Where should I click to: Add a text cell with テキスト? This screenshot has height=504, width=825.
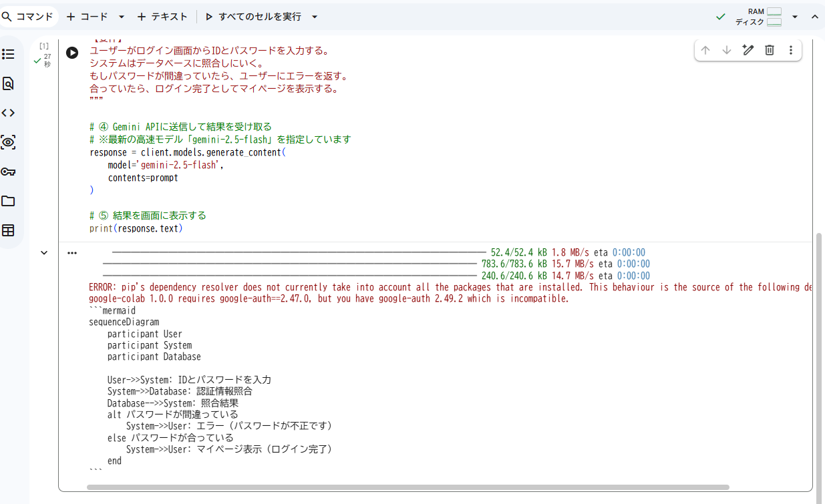162,17
